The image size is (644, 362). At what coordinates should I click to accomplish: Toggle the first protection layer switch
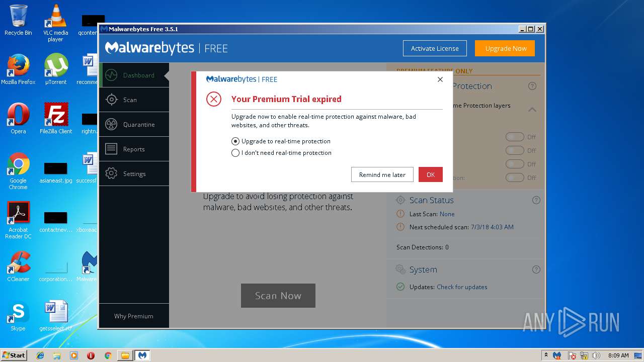pyautogui.click(x=515, y=137)
